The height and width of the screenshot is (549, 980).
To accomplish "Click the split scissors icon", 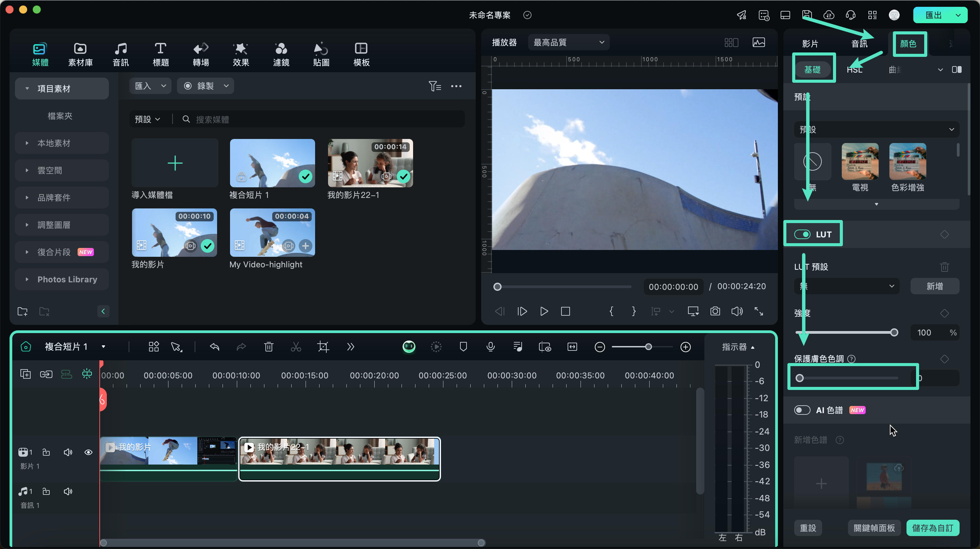I will click(x=296, y=347).
